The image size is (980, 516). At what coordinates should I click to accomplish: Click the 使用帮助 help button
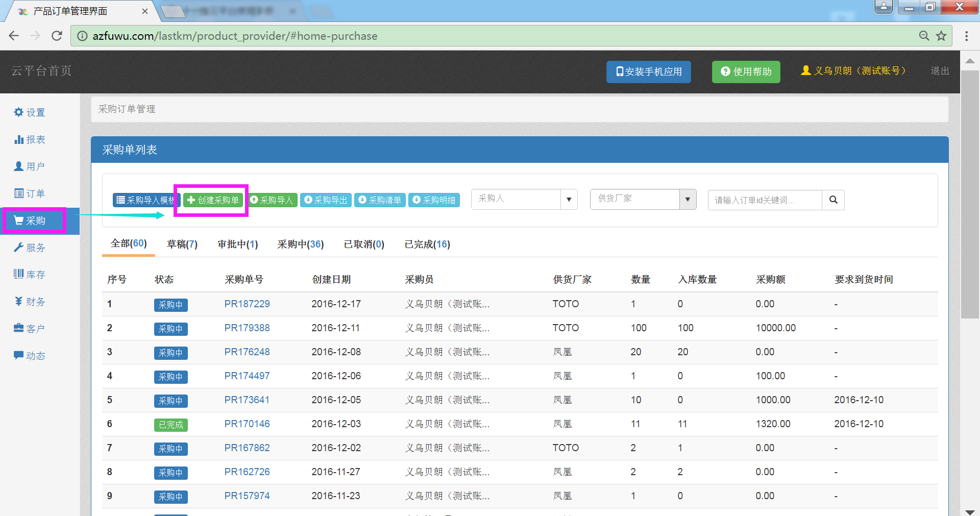coord(746,72)
